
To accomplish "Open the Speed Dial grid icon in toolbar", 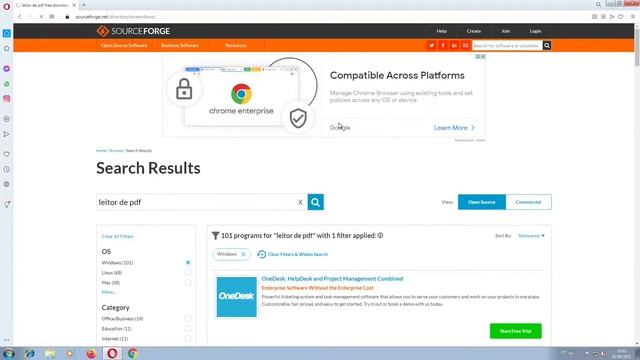I will (x=52, y=17).
